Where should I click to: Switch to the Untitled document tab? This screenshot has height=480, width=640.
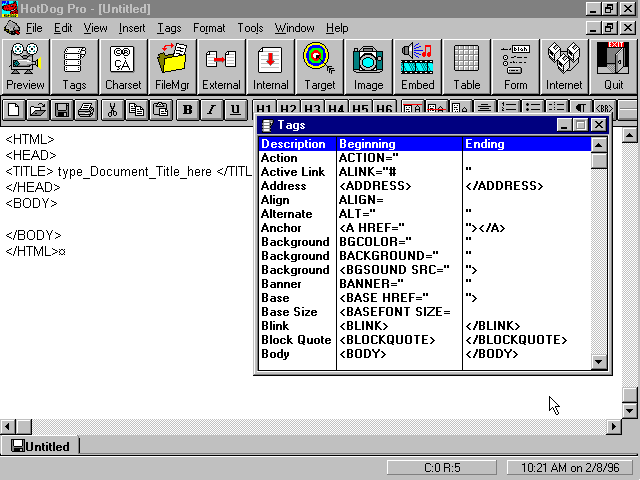point(41,447)
